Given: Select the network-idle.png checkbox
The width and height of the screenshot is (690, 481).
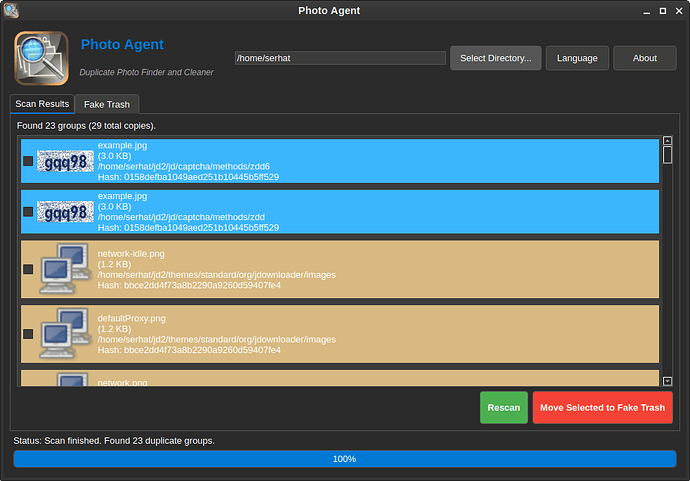Looking at the screenshot, I should [28, 269].
